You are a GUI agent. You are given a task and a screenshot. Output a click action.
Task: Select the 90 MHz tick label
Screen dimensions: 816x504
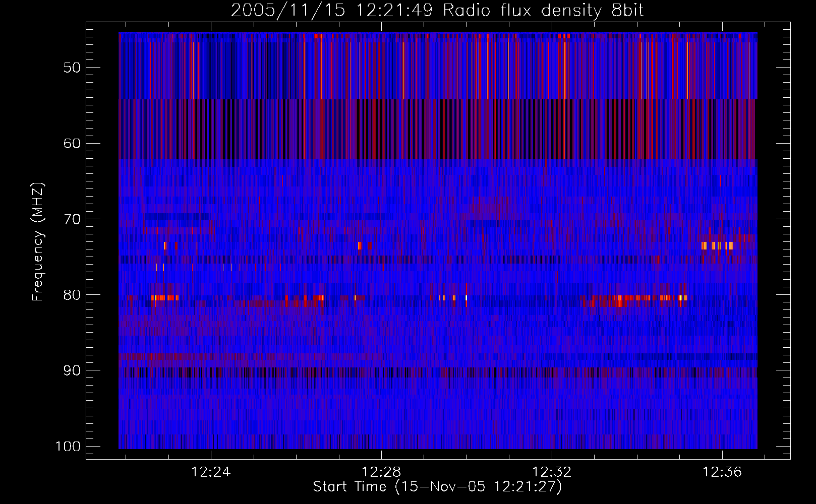[x=72, y=370]
